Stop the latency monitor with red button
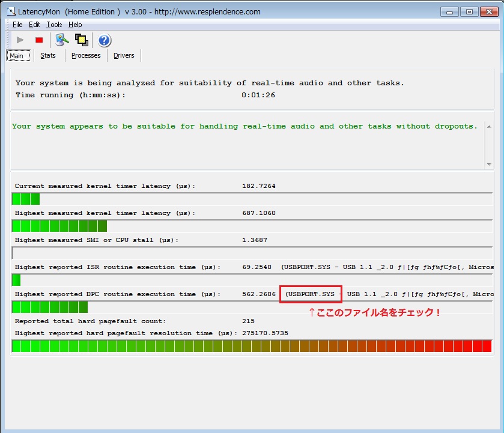Screen dimensions: 504x433 39,40
